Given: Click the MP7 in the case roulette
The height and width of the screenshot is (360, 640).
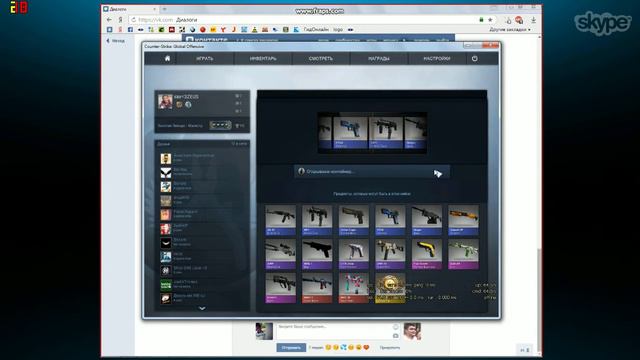Looking at the screenshot, I should (386, 132).
